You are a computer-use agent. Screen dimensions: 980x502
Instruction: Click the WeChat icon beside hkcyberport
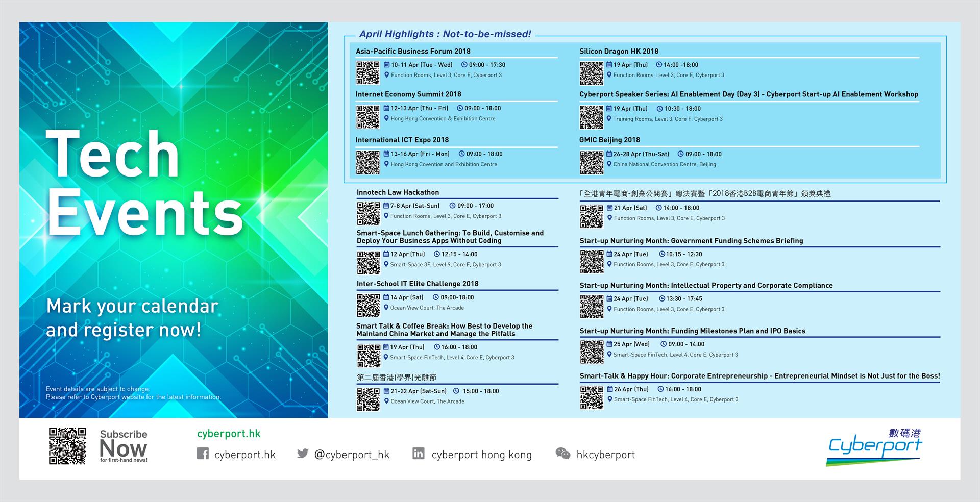coord(563,454)
